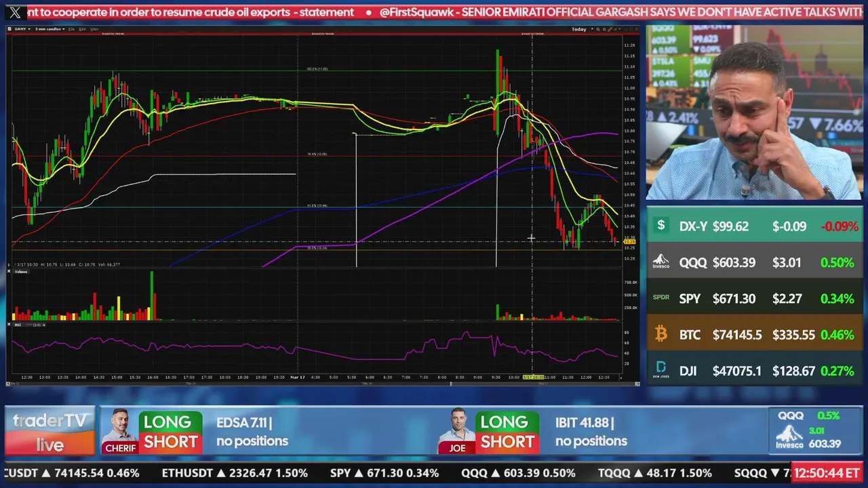
Task: Open the File menu in chart window
Action: pos(71,29)
